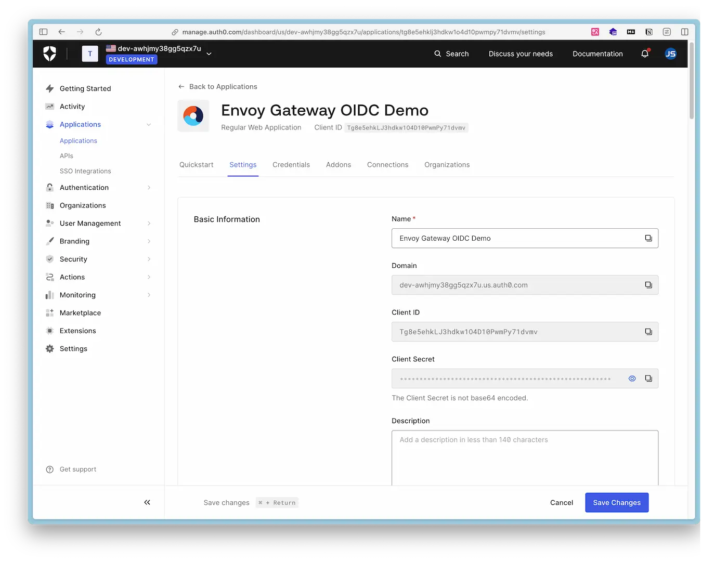The image size is (728, 561).
Task: Click the Save Changes button
Action: [x=617, y=503]
